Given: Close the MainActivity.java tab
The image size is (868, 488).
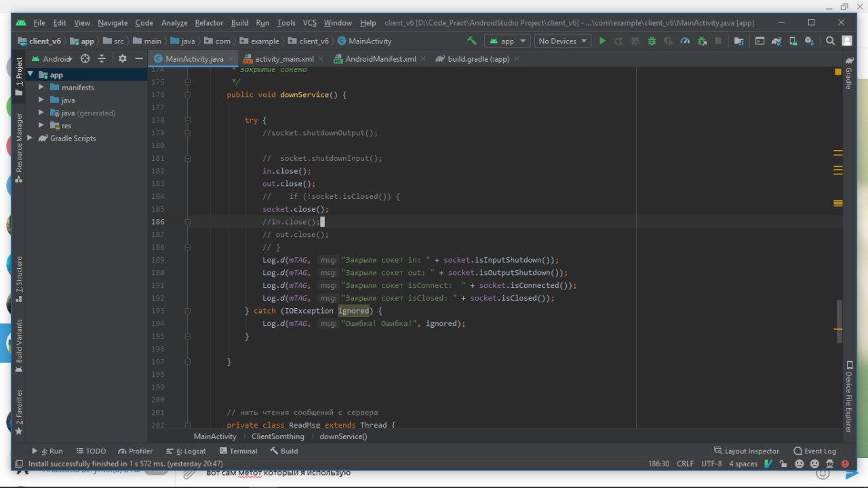Looking at the screenshot, I should click(x=231, y=59).
